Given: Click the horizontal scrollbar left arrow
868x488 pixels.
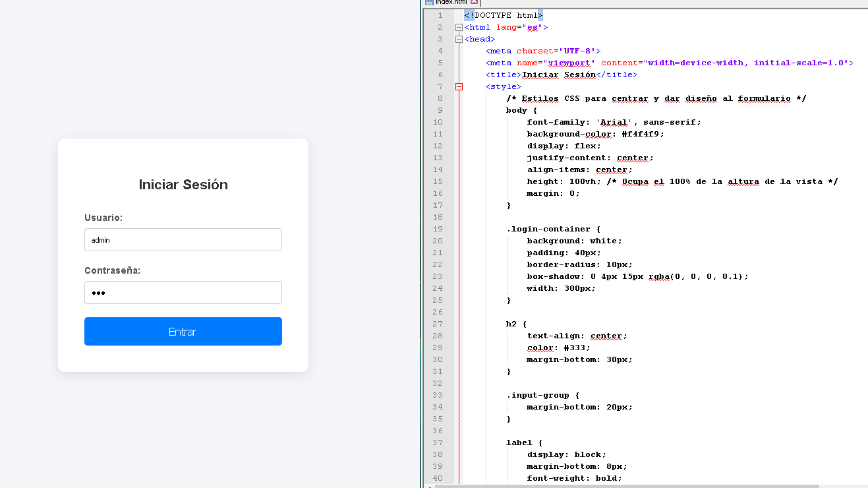Looking at the screenshot, I should (429, 486).
